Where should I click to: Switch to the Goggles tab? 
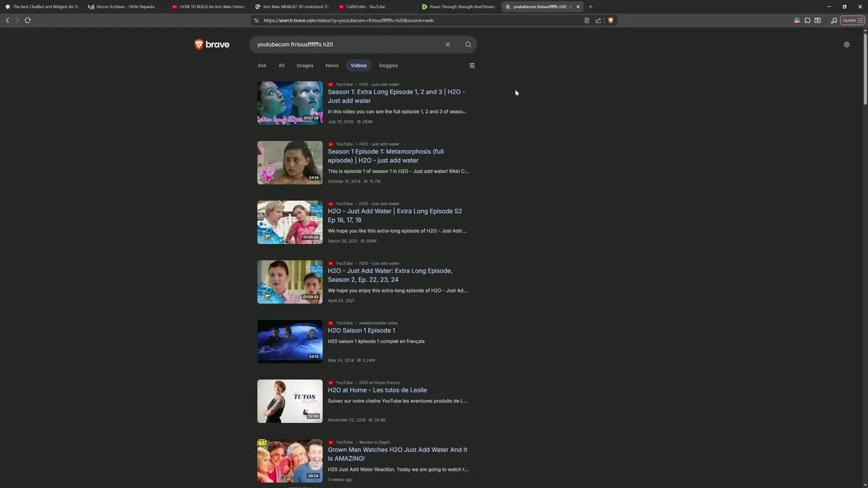(x=389, y=66)
